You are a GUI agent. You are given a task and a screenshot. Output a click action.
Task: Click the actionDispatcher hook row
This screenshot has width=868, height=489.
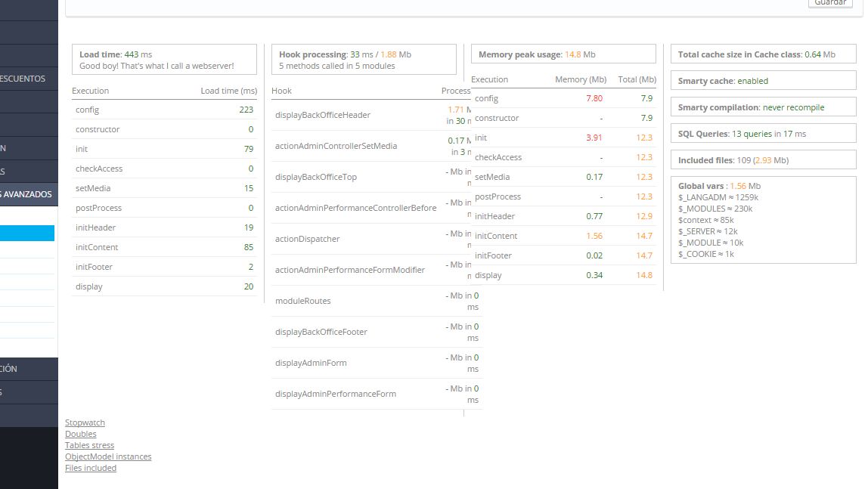point(371,239)
